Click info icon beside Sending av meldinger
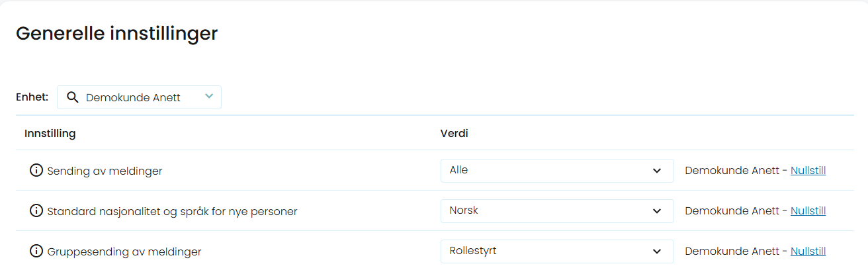 click(x=36, y=170)
